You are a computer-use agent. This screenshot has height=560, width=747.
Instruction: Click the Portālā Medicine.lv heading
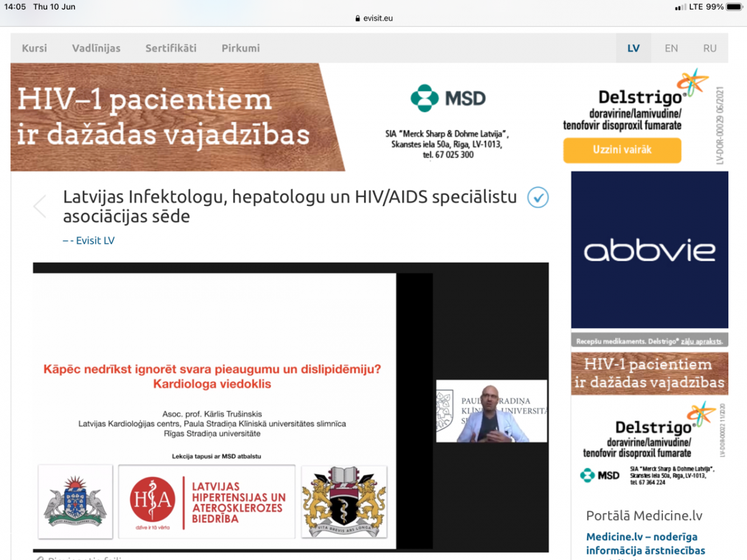[x=644, y=516]
